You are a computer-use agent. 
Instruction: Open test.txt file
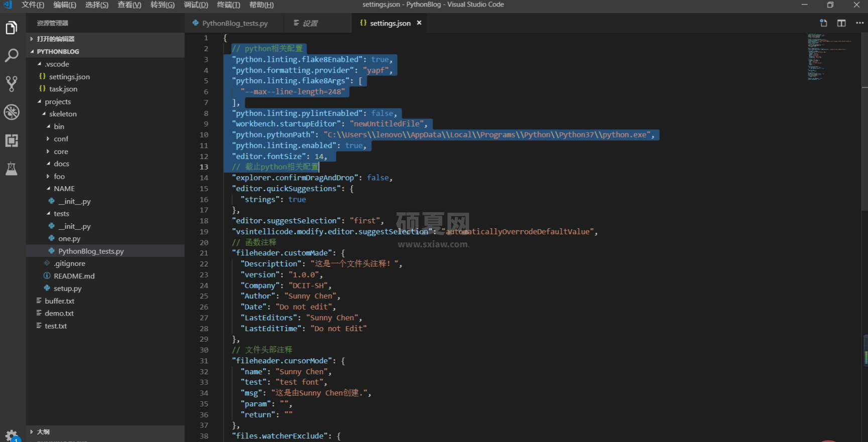pyautogui.click(x=105, y=326)
